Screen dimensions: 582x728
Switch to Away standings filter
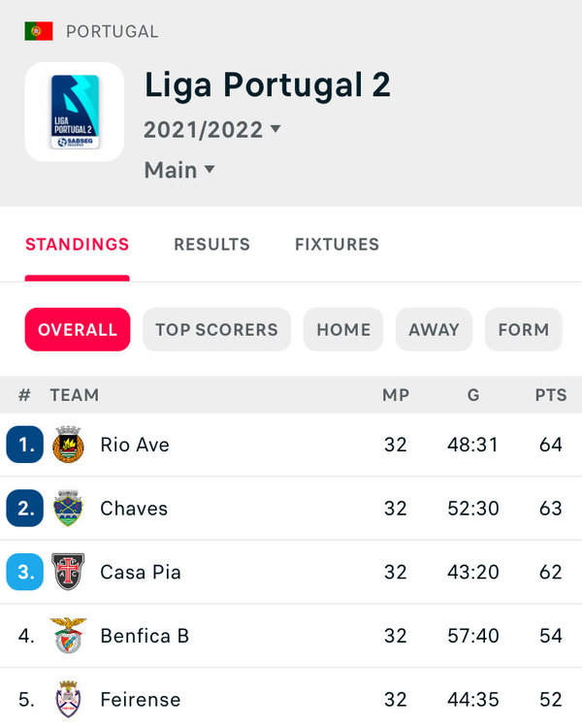pyautogui.click(x=434, y=330)
